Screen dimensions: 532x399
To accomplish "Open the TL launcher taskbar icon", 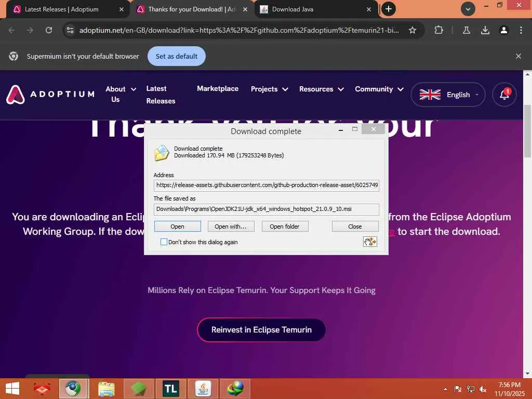I will tap(170, 389).
